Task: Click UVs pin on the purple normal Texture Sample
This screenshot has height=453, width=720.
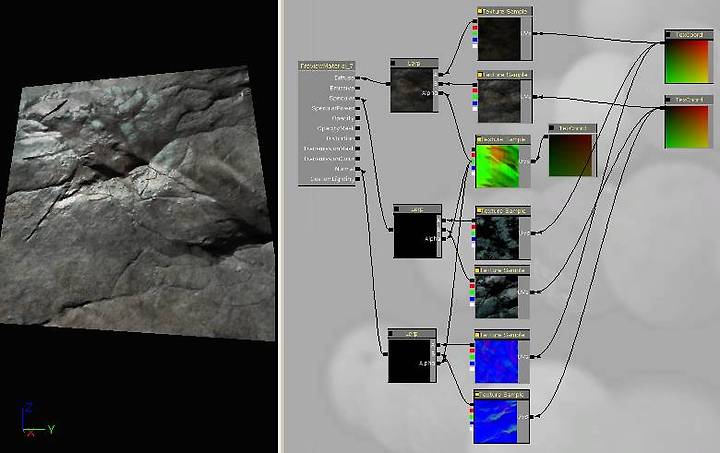Action: [532, 357]
